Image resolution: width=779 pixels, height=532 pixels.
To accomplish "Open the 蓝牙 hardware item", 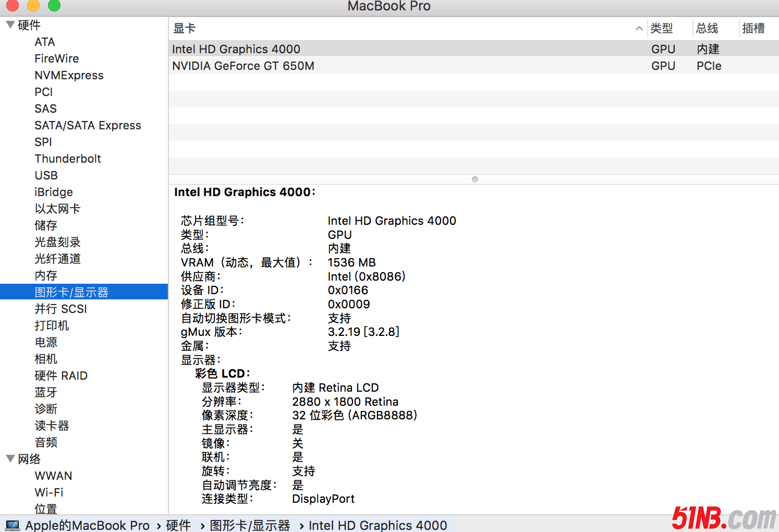I will point(46,392).
